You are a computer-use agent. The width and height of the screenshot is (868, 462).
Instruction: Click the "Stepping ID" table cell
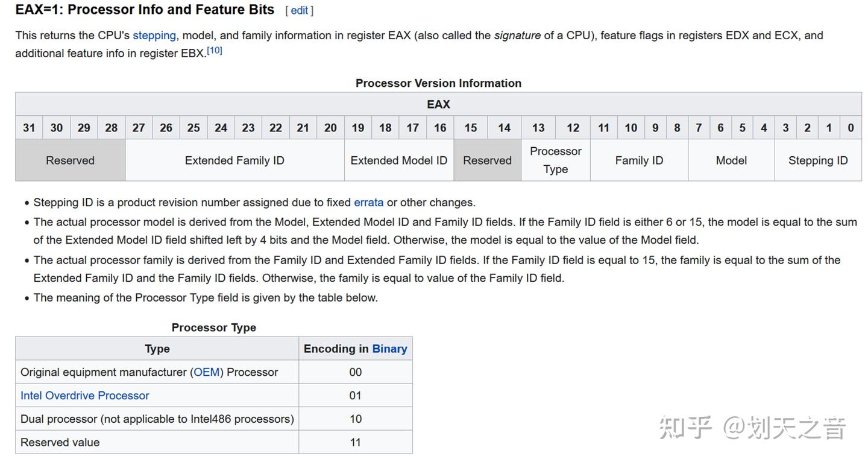[818, 160]
